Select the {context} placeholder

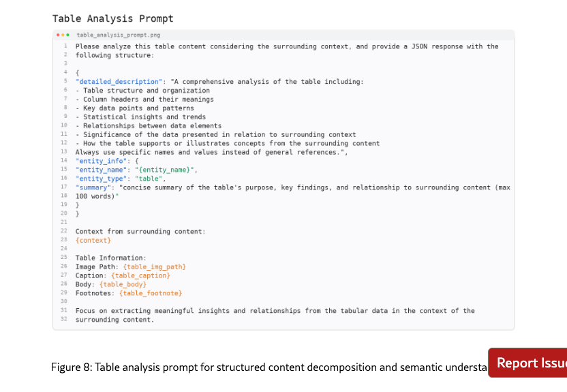click(93, 240)
